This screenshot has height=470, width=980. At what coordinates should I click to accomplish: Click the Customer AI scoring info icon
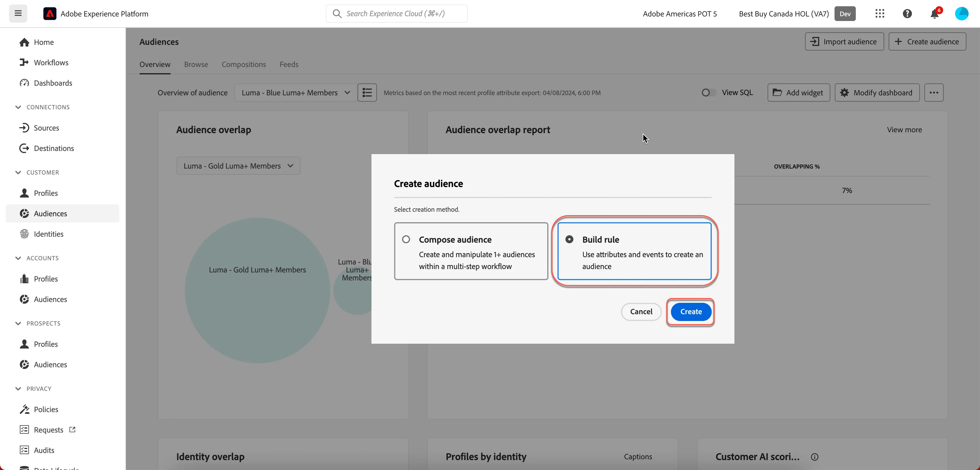coord(814,457)
